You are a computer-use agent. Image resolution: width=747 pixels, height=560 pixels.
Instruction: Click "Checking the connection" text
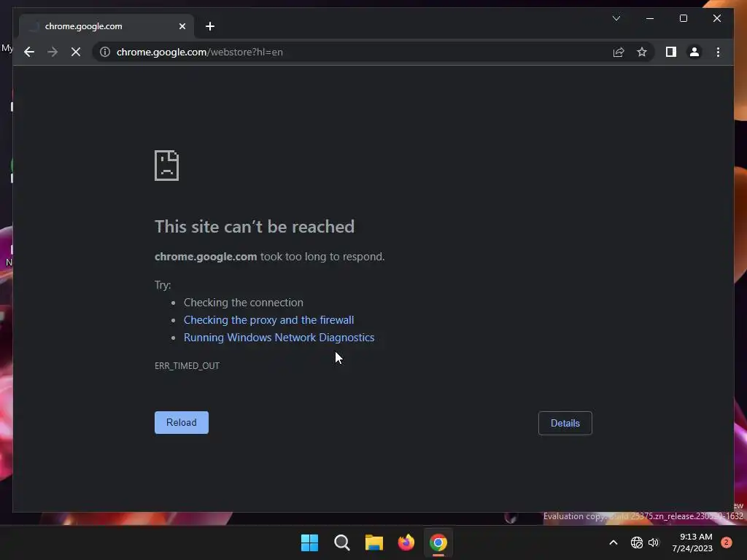[244, 303]
